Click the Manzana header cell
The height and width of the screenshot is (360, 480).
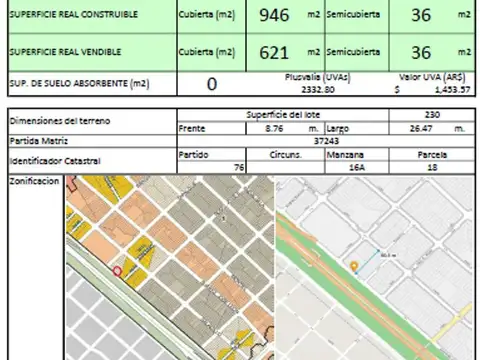pos(357,155)
